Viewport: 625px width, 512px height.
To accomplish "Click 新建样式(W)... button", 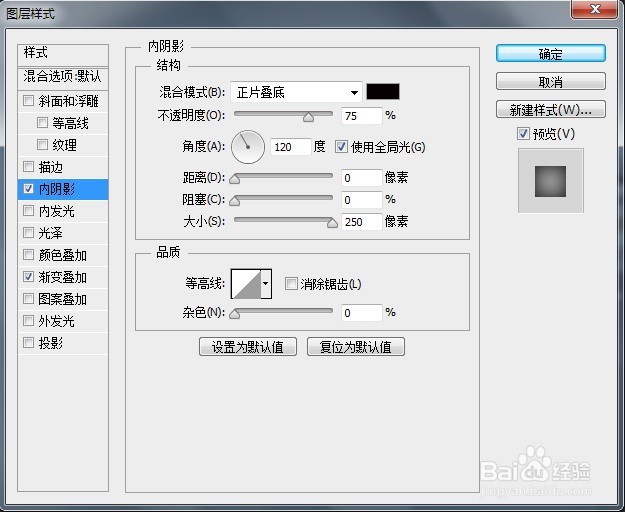I will (x=551, y=109).
